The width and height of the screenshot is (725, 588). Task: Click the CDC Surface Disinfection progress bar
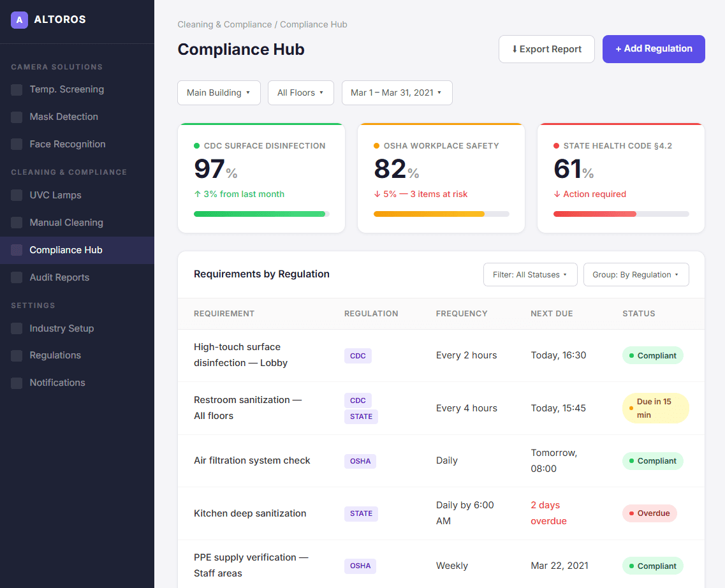(261, 214)
